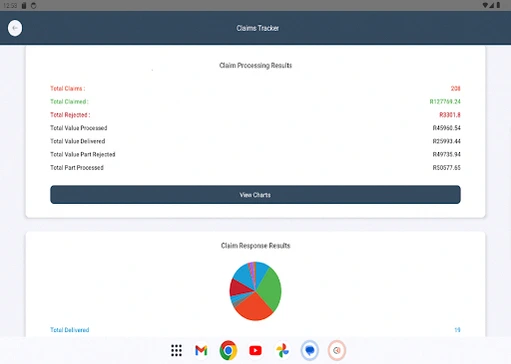The height and width of the screenshot is (364, 511).
Task: Click the R49735.94 part rejected value
Action: pos(446,154)
